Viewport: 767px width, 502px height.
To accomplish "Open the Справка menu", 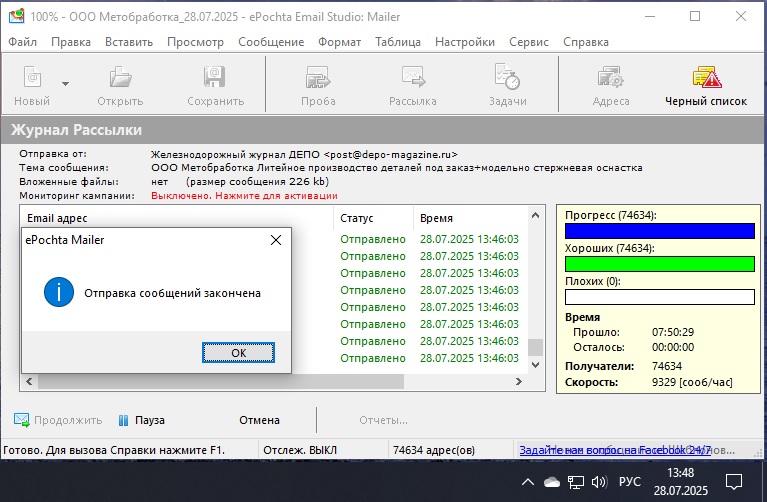I will [586, 42].
